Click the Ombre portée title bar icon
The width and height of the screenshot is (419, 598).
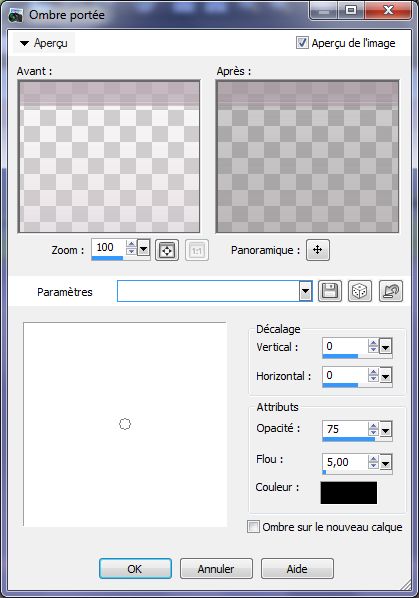coord(15,15)
